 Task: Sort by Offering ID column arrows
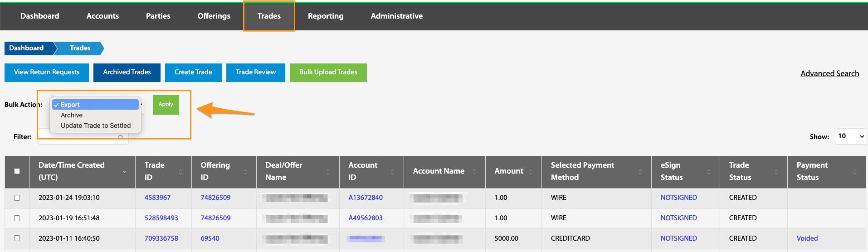point(245,172)
